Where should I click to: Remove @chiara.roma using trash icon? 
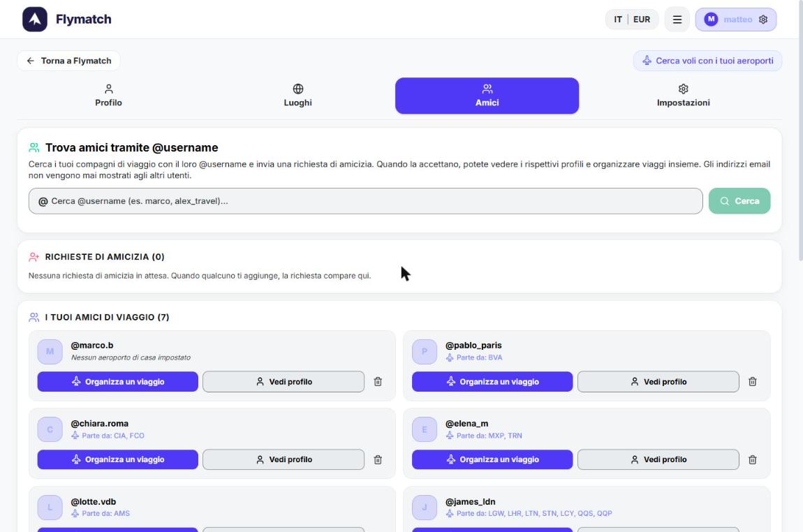click(x=378, y=460)
